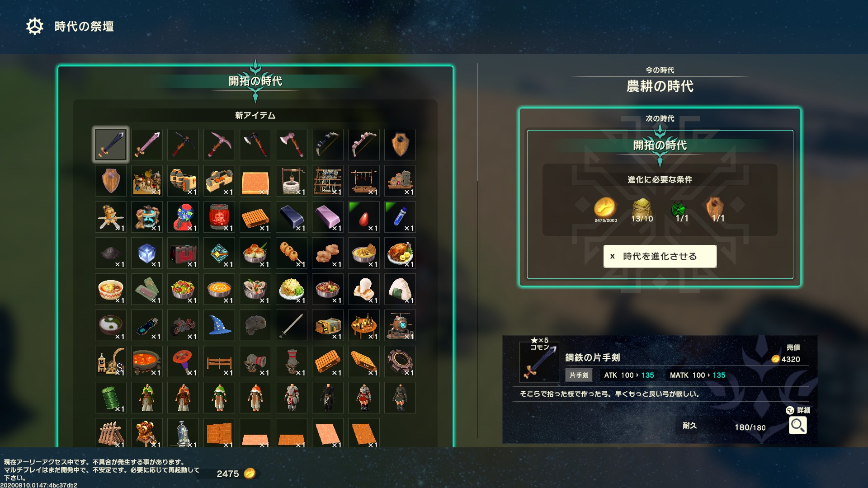Select the stone well item
Screen dimensions: 868x488
point(292,181)
